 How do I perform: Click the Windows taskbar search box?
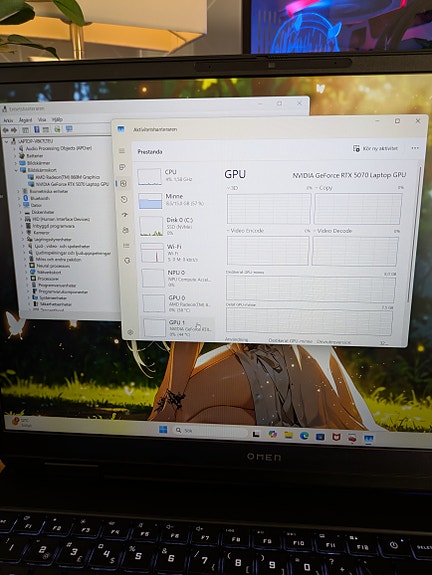(x=210, y=431)
